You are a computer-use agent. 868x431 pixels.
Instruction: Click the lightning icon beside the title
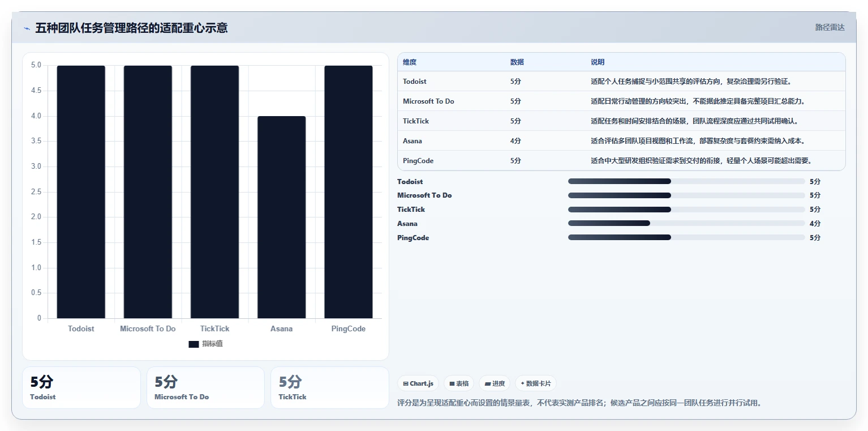click(x=27, y=28)
